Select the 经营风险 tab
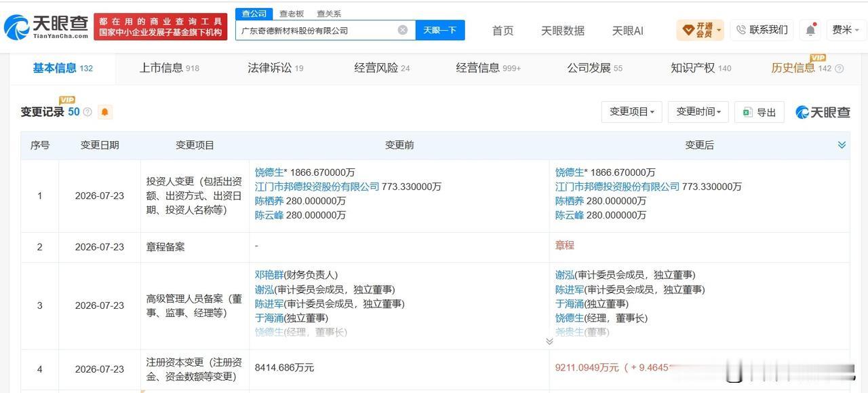The width and height of the screenshot is (868, 393). point(382,68)
